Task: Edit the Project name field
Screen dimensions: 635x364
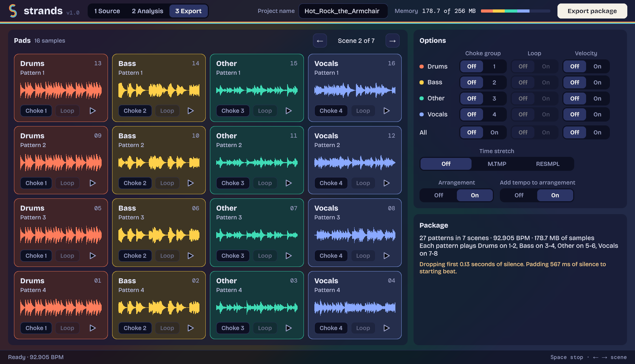Action: click(343, 11)
